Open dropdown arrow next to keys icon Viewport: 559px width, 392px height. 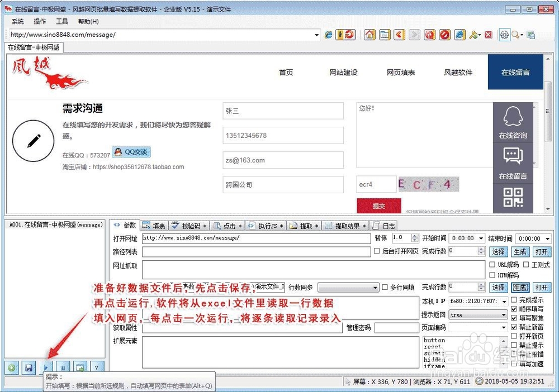(480, 35)
